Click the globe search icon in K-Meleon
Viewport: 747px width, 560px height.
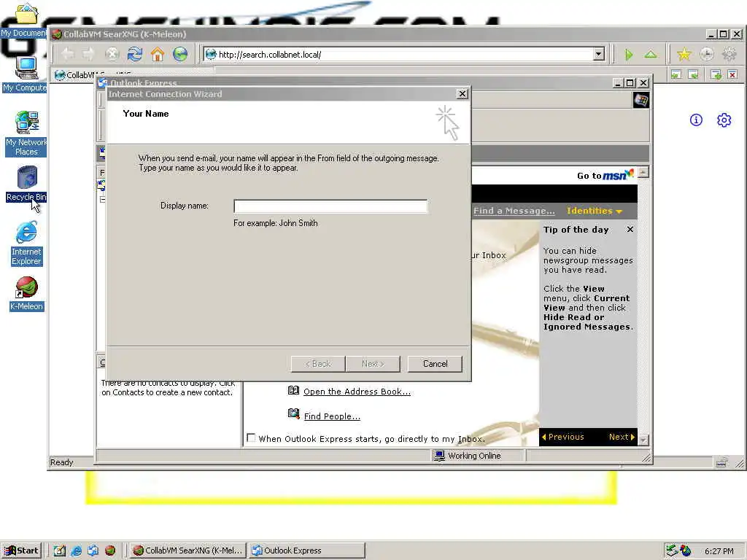pos(180,54)
